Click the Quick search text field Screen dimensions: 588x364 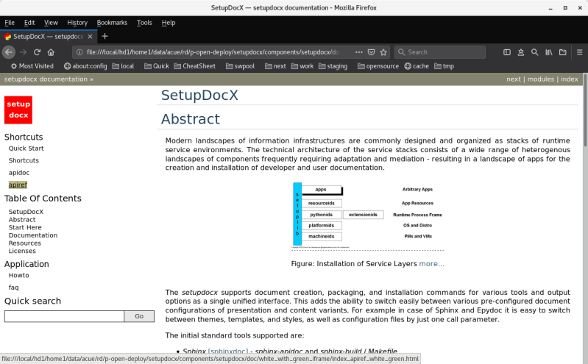(x=64, y=316)
